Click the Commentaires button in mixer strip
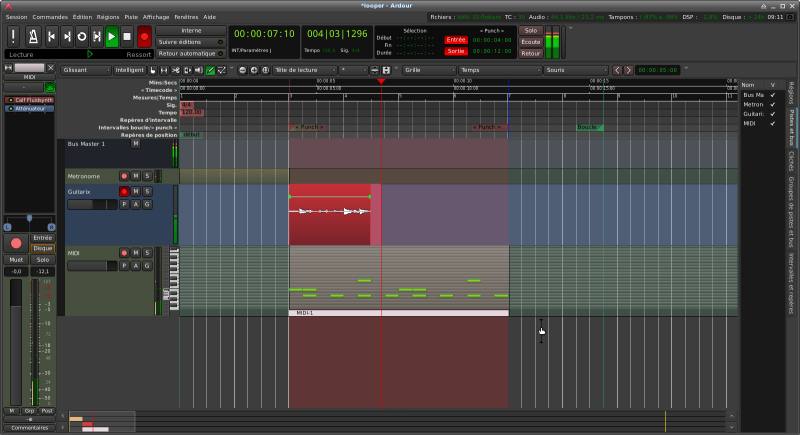 click(29, 427)
